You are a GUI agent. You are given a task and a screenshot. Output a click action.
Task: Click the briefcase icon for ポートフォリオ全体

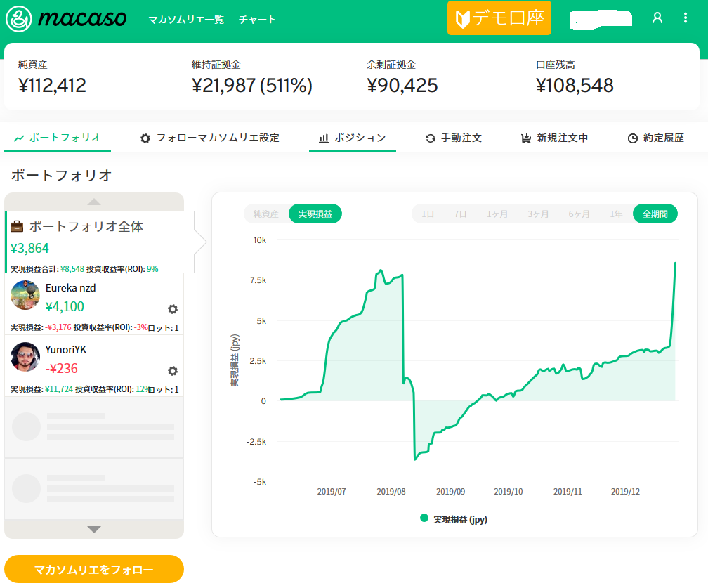(x=17, y=227)
